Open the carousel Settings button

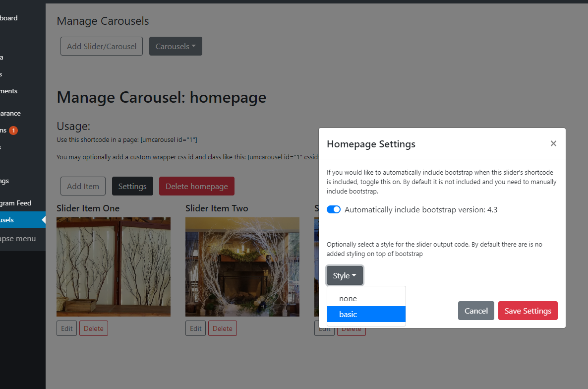click(x=132, y=186)
